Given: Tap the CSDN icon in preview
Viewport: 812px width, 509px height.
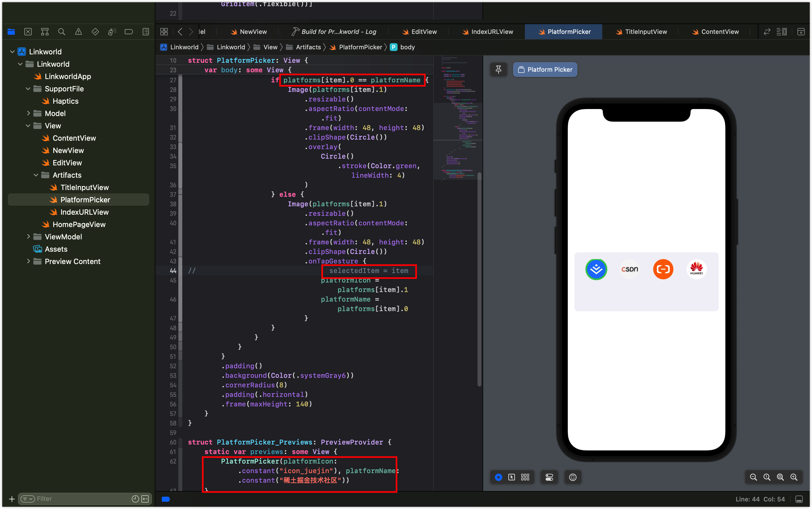Looking at the screenshot, I should click(629, 269).
